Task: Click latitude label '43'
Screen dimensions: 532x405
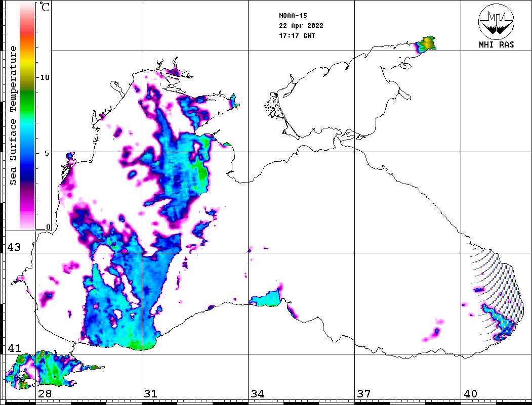Action: click(x=14, y=247)
